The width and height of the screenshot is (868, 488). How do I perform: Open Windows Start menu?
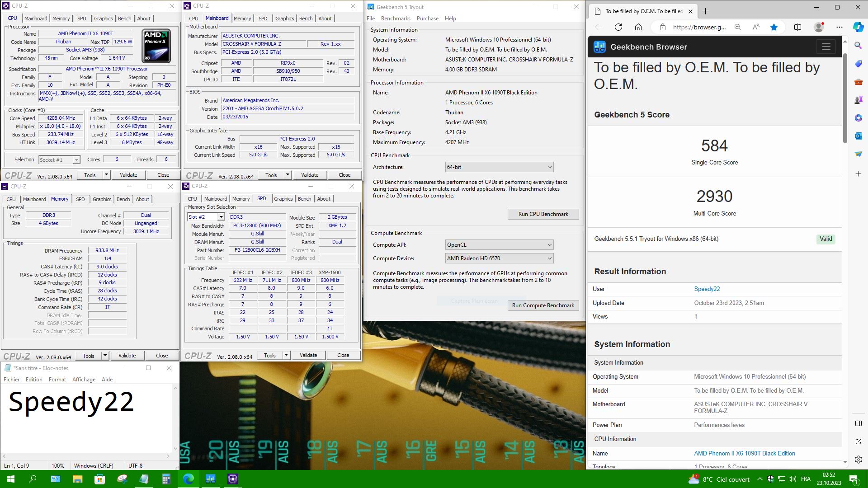click(11, 479)
